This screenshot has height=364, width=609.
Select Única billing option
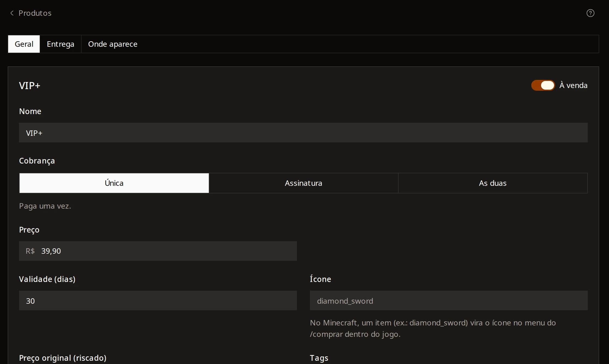[x=114, y=183]
